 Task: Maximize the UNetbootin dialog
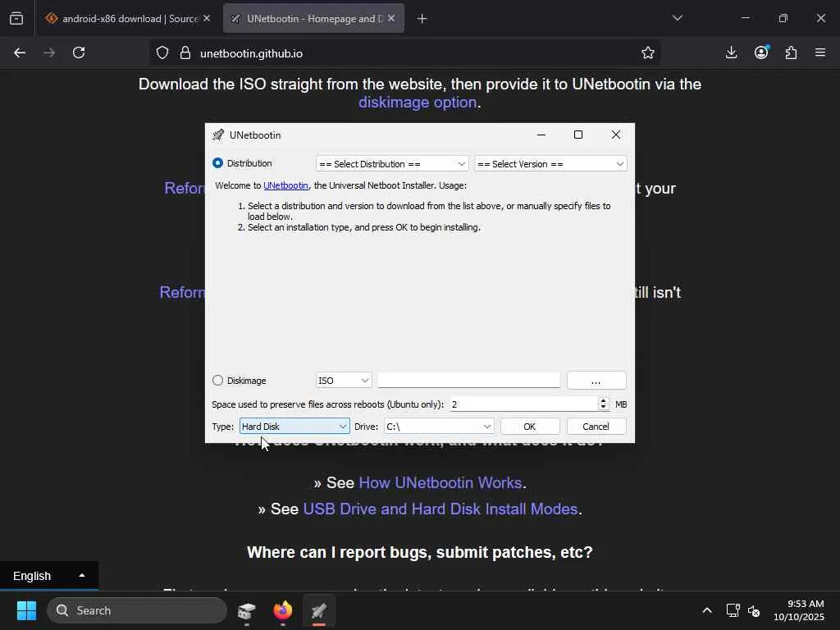tap(578, 135)
